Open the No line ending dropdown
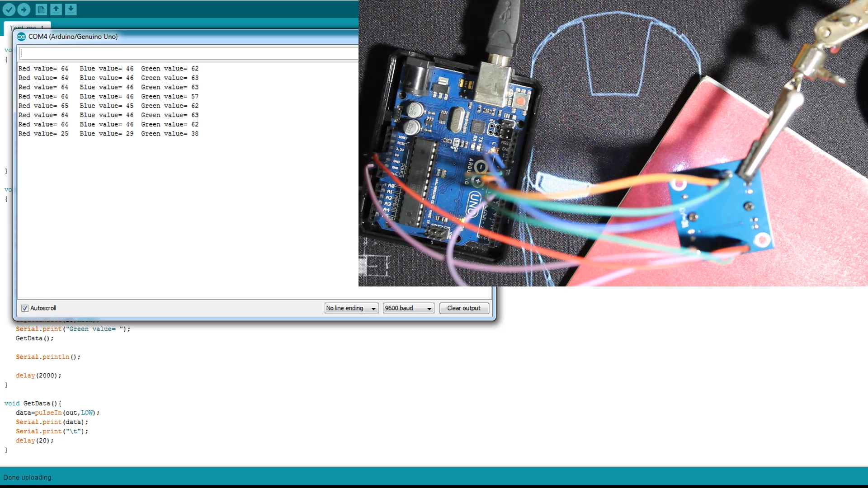 [x=351, y=308]
